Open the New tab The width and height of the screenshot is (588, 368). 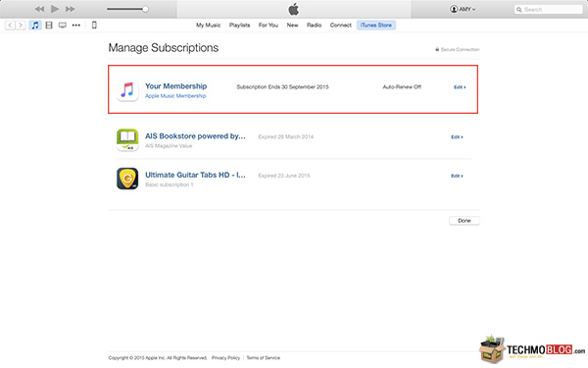click(292, 26)
